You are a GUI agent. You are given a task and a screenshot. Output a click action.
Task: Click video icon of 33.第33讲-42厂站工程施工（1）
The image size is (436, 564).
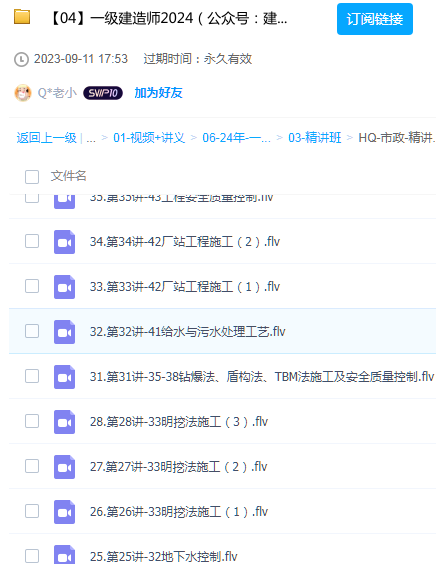[x=64, y=287]
